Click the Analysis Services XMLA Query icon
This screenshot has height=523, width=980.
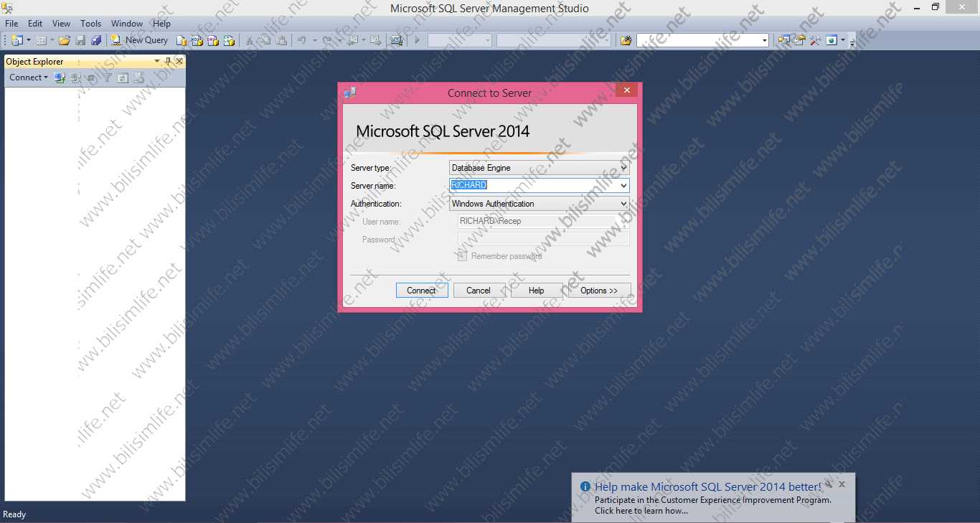tap(229, 40)
